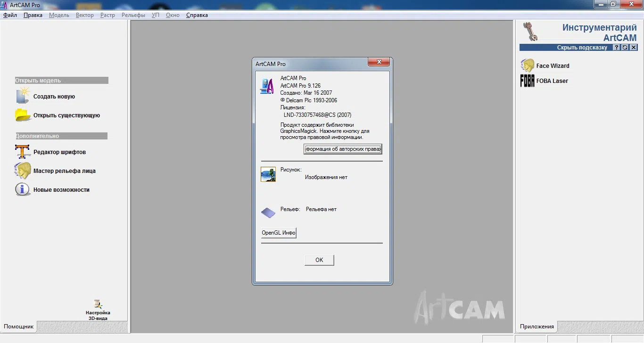Open the Вектор menu
644x343 pixels.
85,15
